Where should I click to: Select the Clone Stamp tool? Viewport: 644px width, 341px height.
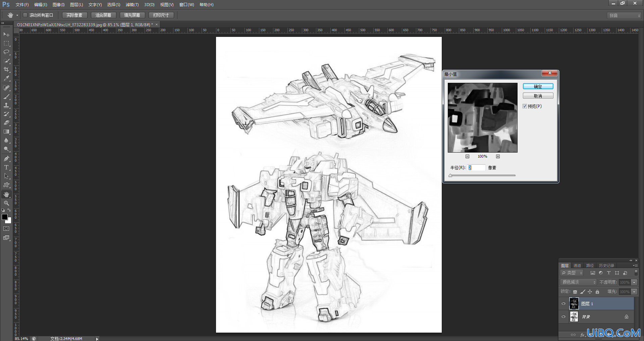tap(6, 105)
